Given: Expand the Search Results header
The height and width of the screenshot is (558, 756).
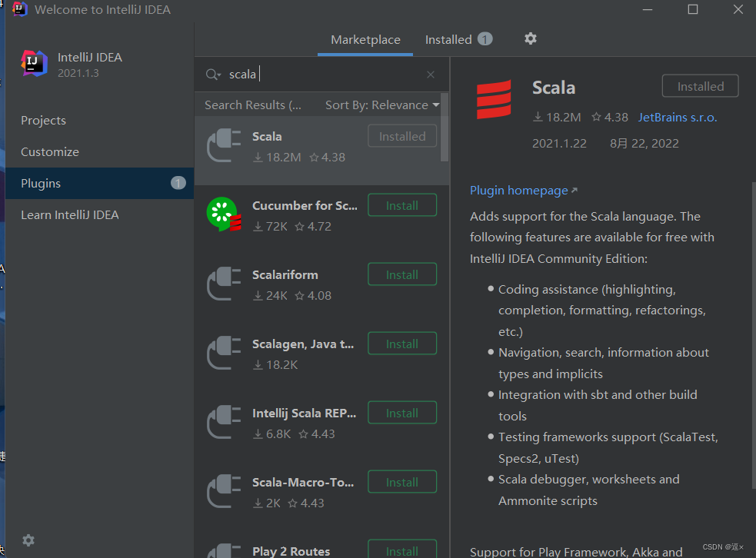Looking at the screenshot, I should click(254, 105).
